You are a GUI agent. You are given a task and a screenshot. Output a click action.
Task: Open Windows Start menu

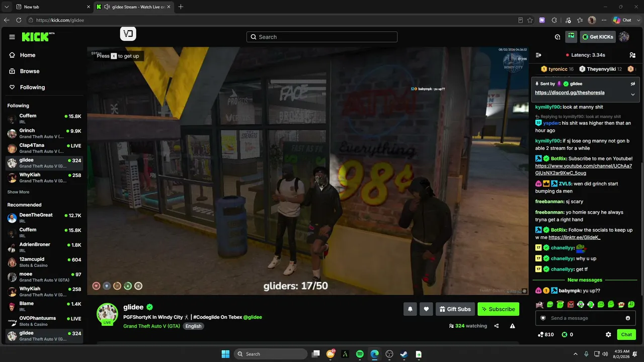pyautogui.click(x=225, y=354)
